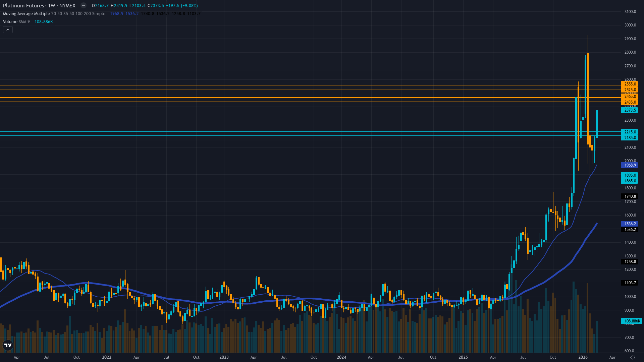Image resolution: width=644 pixels, height=362 pixels.
Task: Click the 3000.0 tick on the price scale
Action: [x=630, y=25]
